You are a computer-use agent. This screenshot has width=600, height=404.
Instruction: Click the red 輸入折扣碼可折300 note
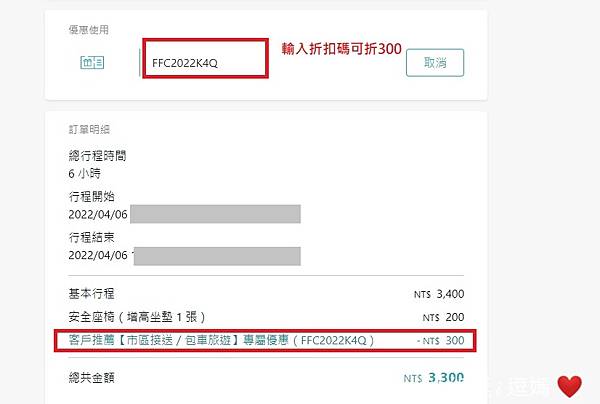[x=342, y=49]
